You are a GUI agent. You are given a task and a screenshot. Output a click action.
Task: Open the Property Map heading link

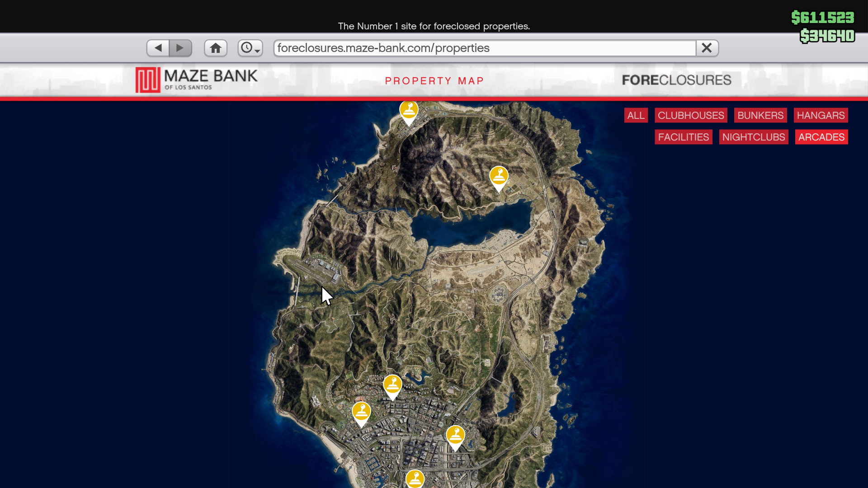pos(434,81)
